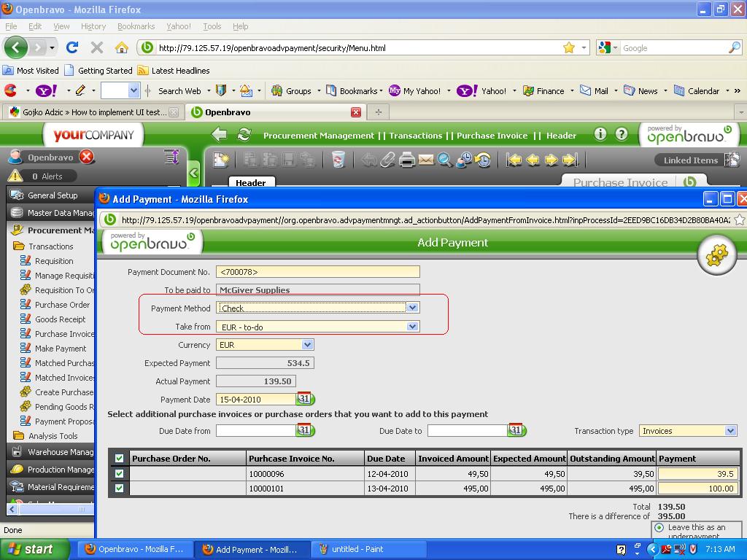Go to the first record arrow
The width and height of the screenshot is (747, 560).
[514, 160]
